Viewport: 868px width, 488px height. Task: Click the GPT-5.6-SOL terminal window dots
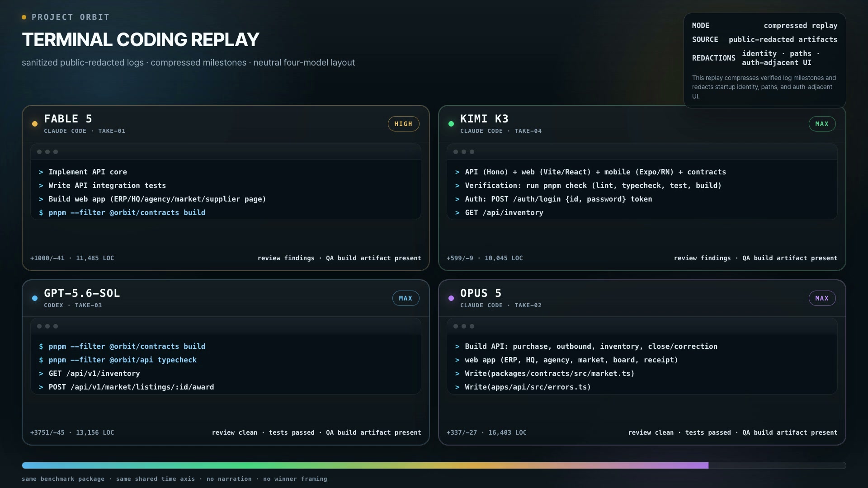47,326
